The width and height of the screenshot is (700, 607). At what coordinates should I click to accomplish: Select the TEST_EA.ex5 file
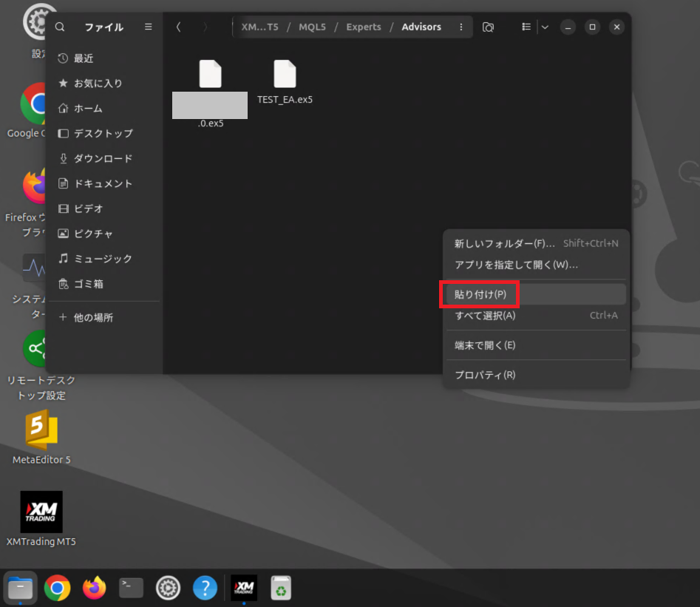click(285, 83)
